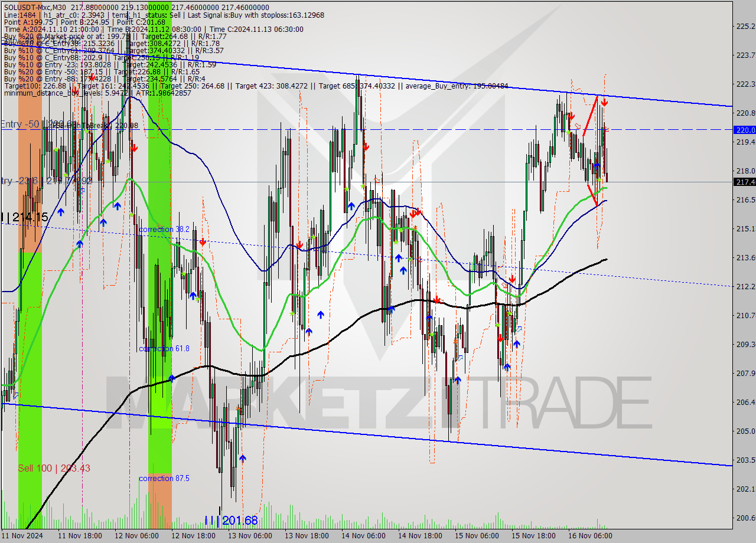Image resolution: width=756 pixels, height=543 pixels.
Task: Click the 'correction 38.2' label
Action: (164, 229)
